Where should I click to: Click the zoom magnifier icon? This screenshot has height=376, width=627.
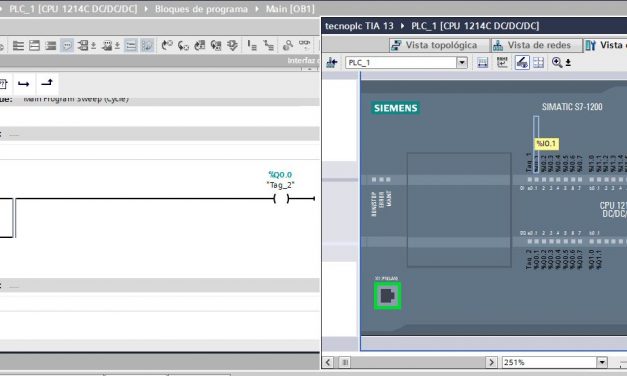(557, 62)
